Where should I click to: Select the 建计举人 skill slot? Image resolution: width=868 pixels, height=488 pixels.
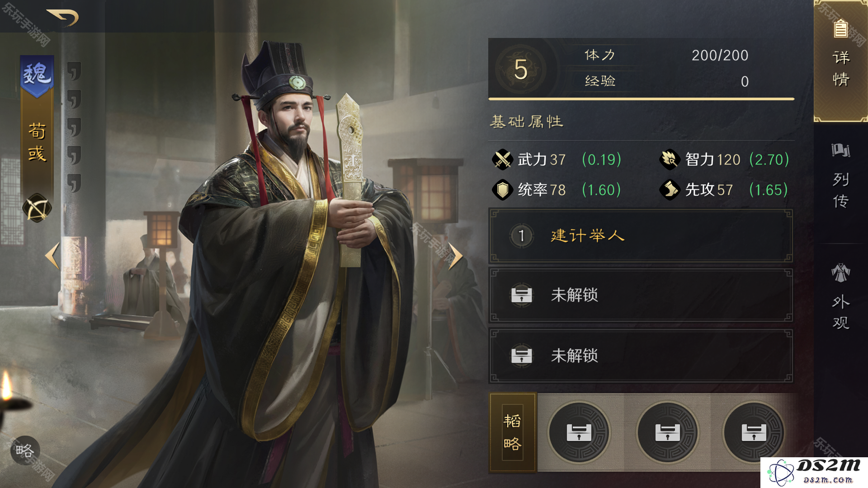[641, 235]
